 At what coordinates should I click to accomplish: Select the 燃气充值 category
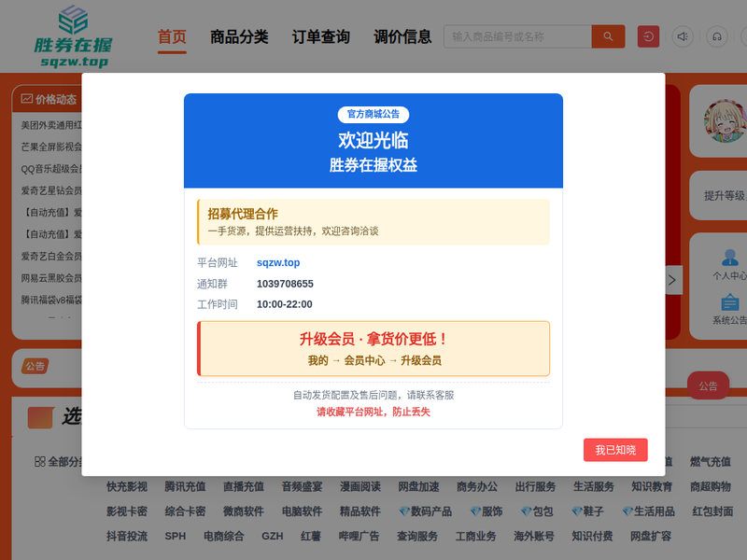(711, 461)
